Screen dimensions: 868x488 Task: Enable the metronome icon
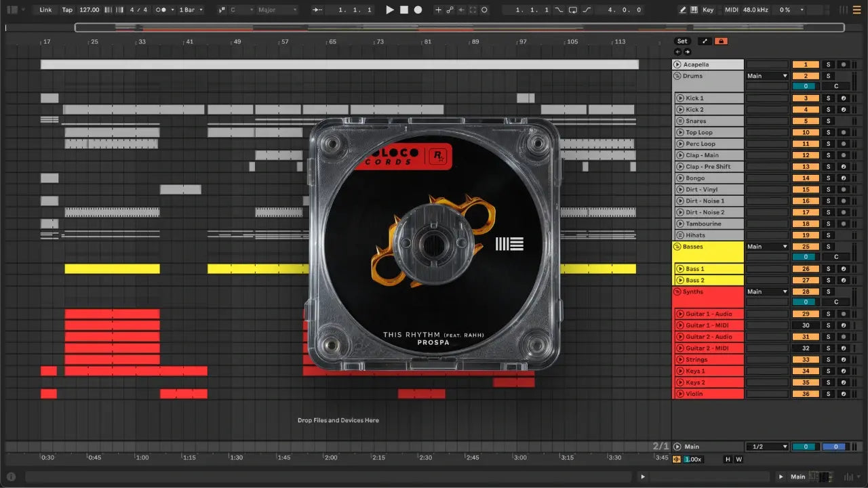tap(161, 9)
